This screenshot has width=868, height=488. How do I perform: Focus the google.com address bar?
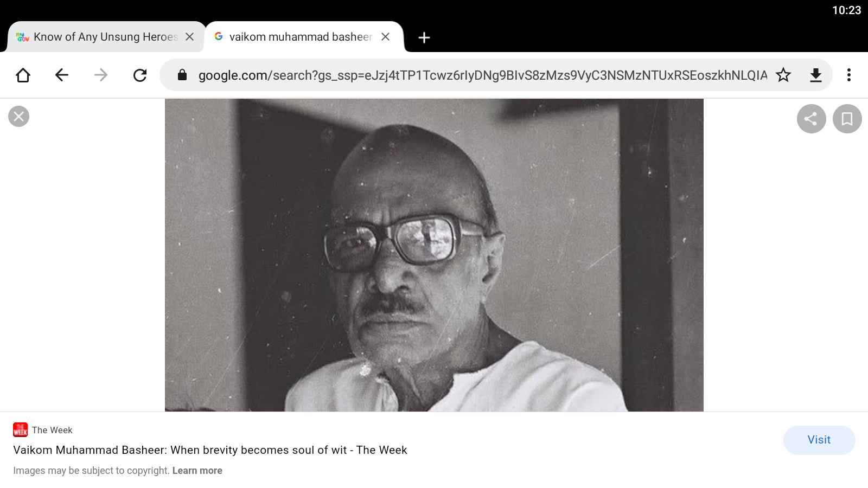[x=482, y=75]
